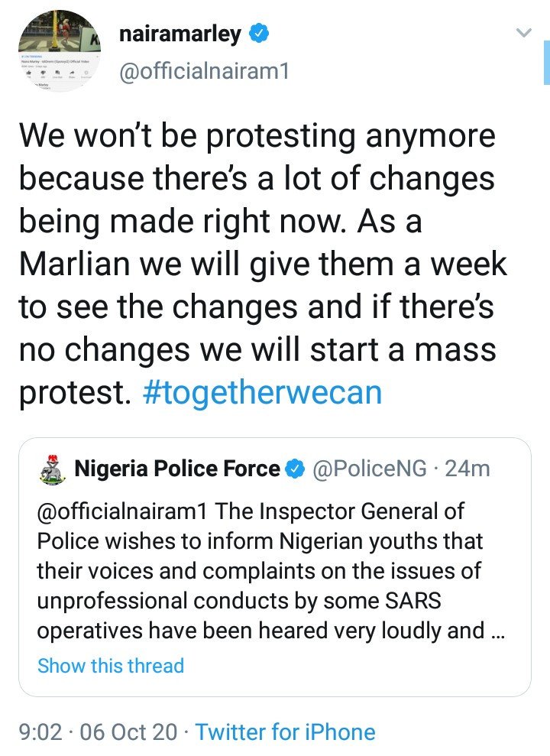Open the Twitter for iPhone source link
The width and height of the screenshot is (550, 756).
point(285,732)
